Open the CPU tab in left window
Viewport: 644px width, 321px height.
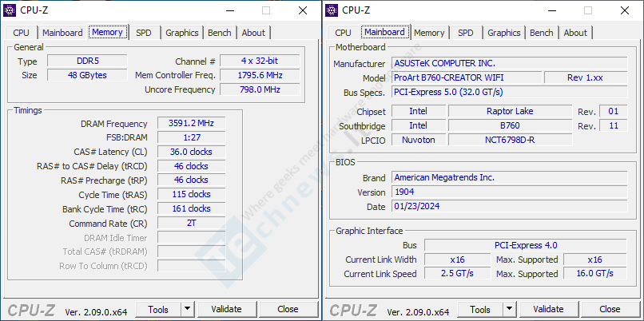(21, 33)
